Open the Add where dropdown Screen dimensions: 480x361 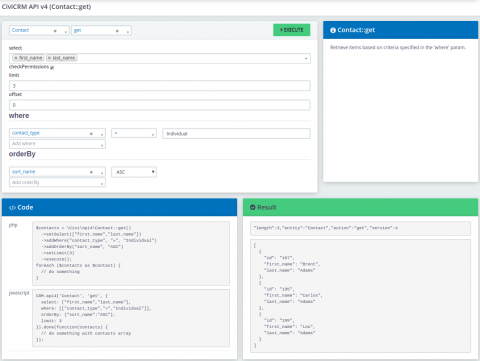(57, 144)
